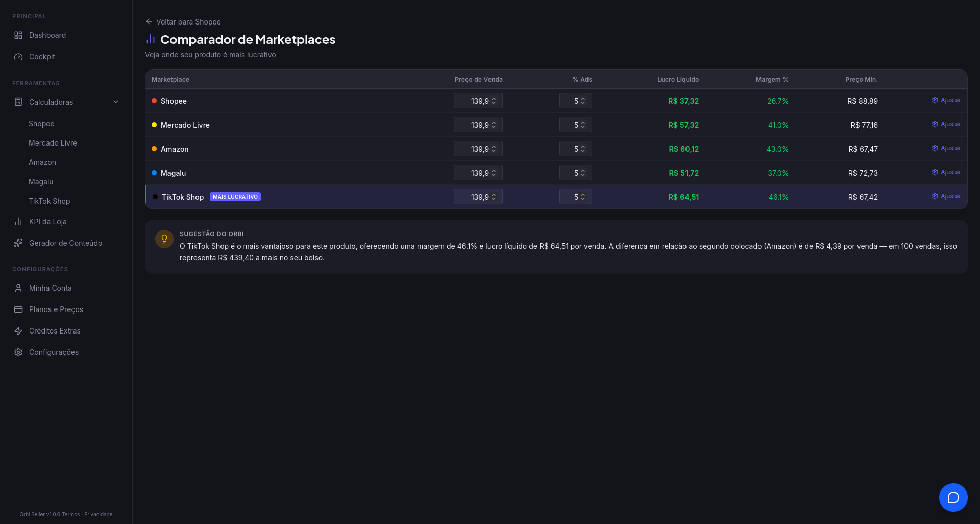Open the chat support bubble
The image size is (980, 524).
click(953, 497)
